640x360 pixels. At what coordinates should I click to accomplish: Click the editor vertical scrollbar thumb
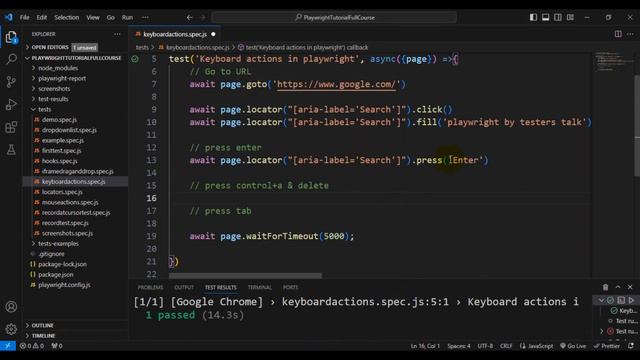tap(637, 126)
